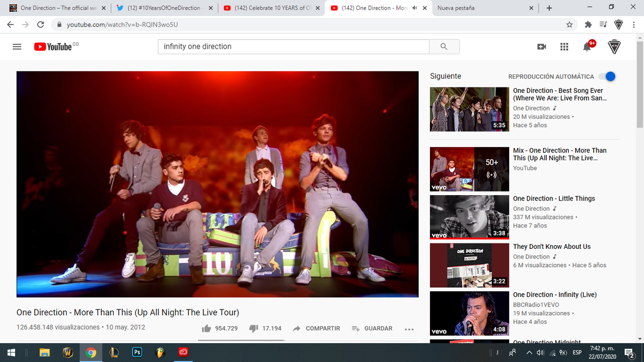Click the Infinity (Live) thumbnail
The width and height of the screenshot is (644, 362).
click(x=470, y=313)
